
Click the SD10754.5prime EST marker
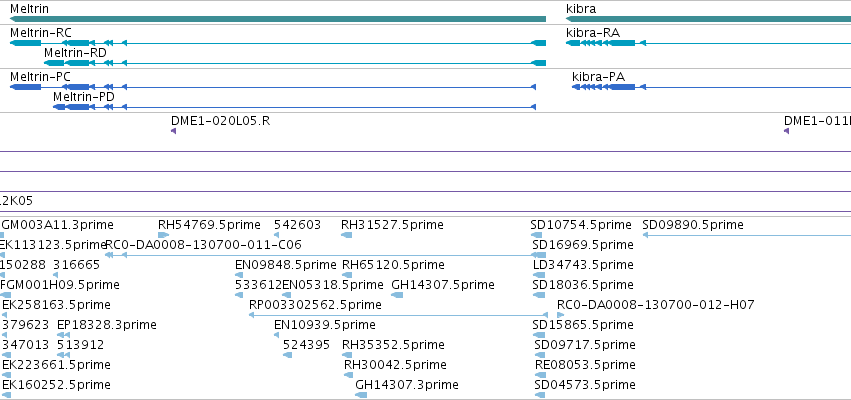[536, 235]
